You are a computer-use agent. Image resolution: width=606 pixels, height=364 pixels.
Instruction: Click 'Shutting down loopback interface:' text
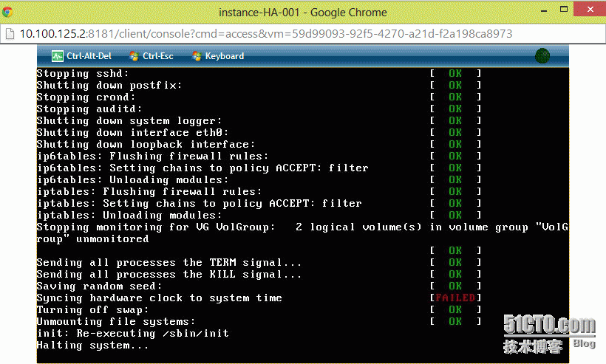click(146, 145)
